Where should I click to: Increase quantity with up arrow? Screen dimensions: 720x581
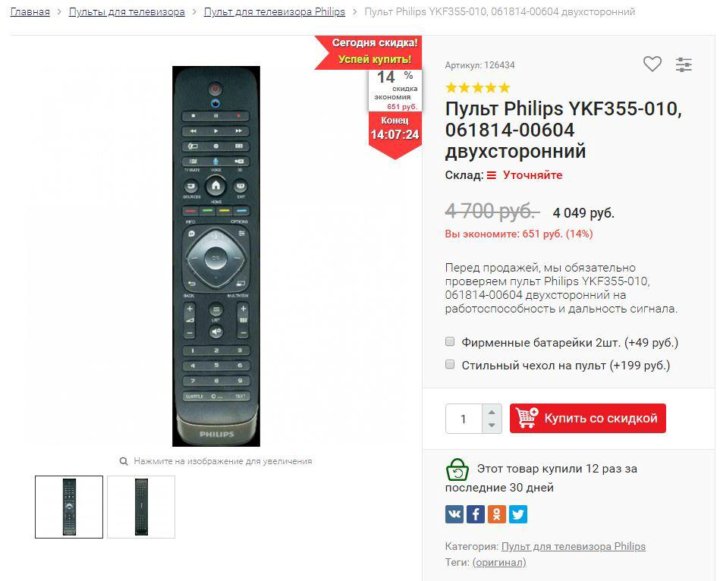pyautogui.click(x=492, y=412)
